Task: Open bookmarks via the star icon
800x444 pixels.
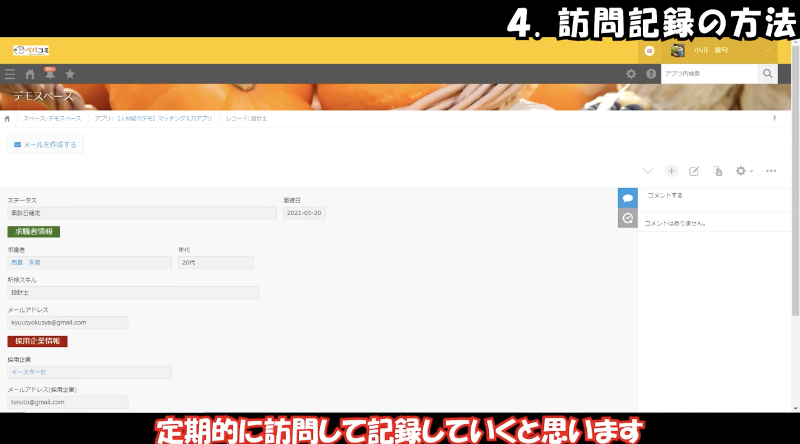Action: pos(70,74)
